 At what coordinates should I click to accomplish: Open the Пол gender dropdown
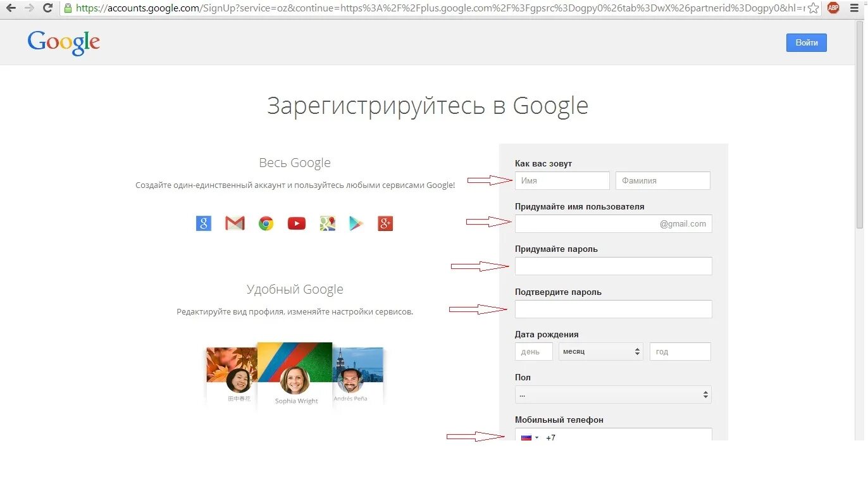pyautogui.click(x=613, y=395)
